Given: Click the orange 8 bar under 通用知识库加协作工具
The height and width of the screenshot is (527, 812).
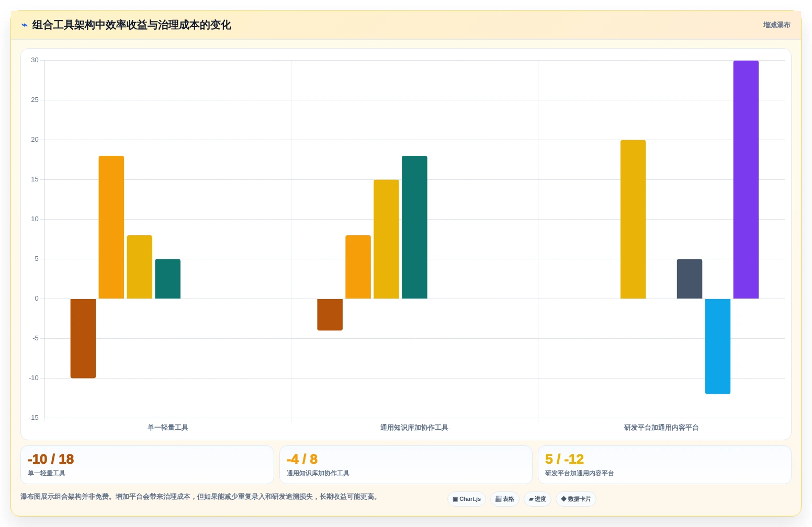Looking at the screenshot, I should pos(358,267).
